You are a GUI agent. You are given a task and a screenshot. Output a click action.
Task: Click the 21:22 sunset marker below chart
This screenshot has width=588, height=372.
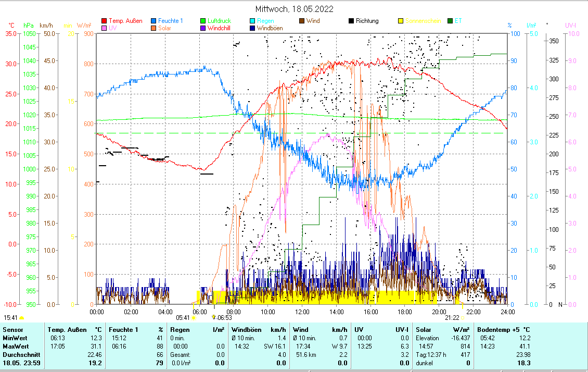[x=452, y=317]
